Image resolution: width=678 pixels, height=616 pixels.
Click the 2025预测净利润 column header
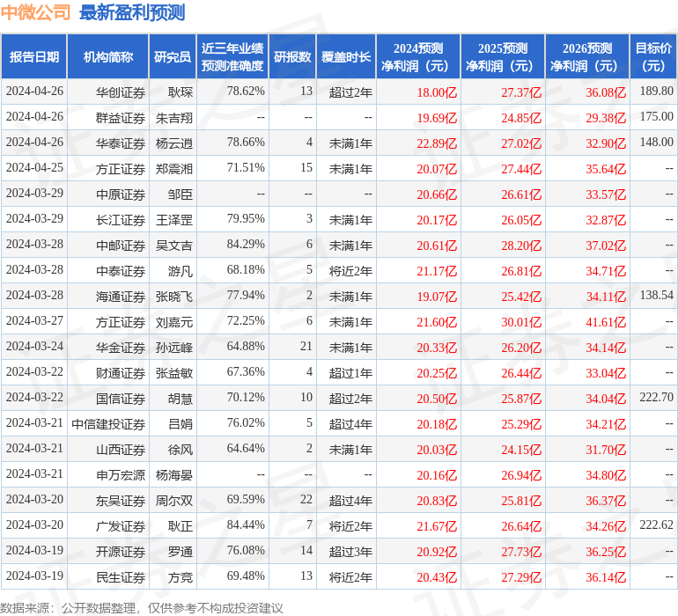pyautogui.click(x=503, y=56)
